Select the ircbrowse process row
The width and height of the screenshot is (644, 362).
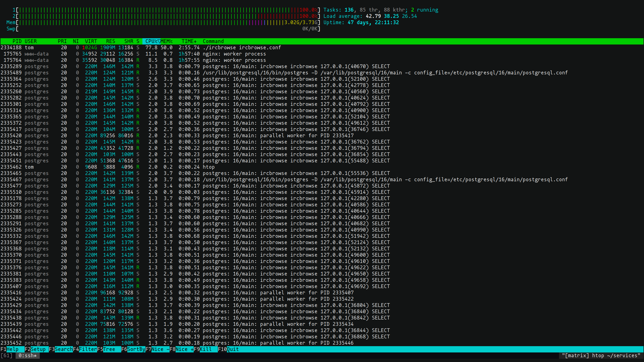coord(242,48)
